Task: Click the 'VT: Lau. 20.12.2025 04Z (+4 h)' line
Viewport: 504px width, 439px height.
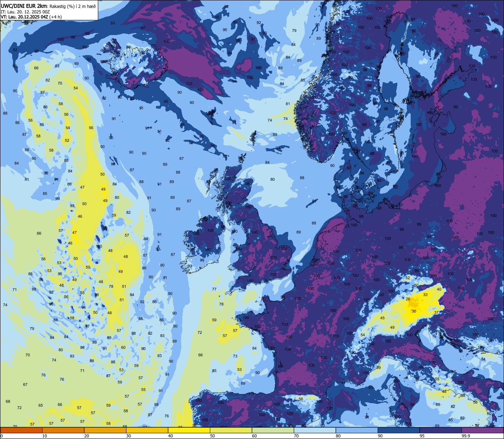Action: coord(31,17)
